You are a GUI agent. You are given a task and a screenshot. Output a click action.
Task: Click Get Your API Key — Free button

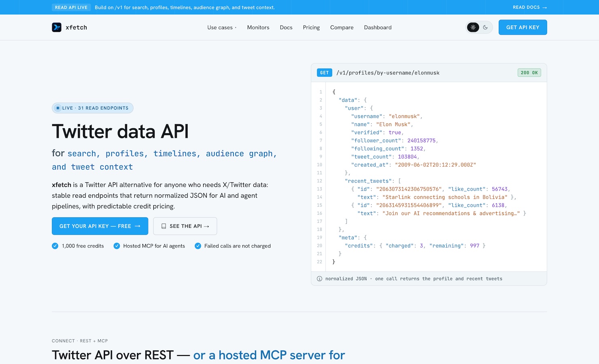[100, 226]
